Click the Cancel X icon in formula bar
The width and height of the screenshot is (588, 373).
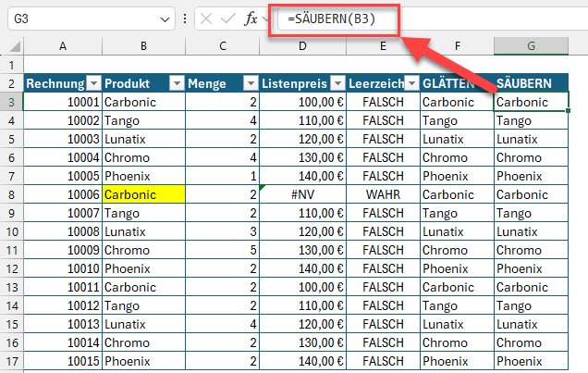pos(206,19)
